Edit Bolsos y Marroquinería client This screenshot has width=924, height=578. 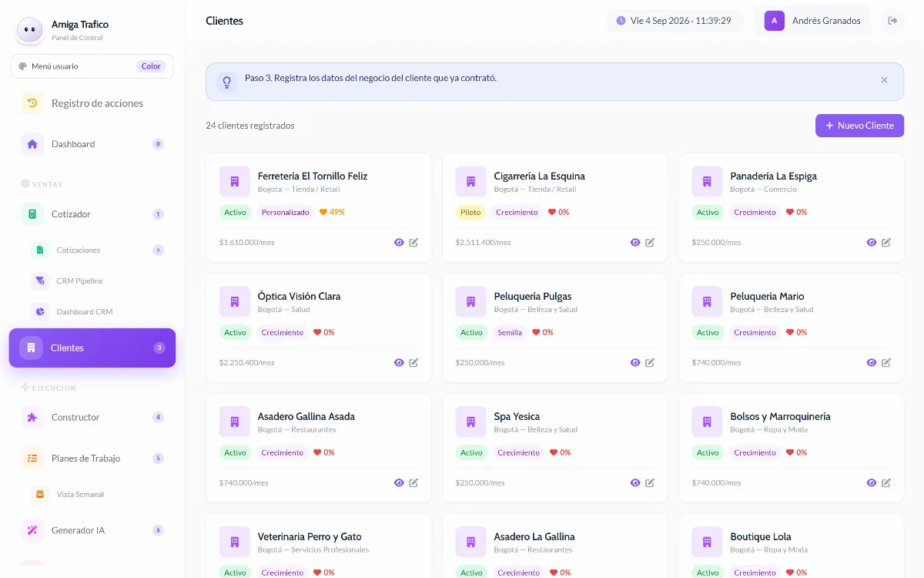click(886, 482)
